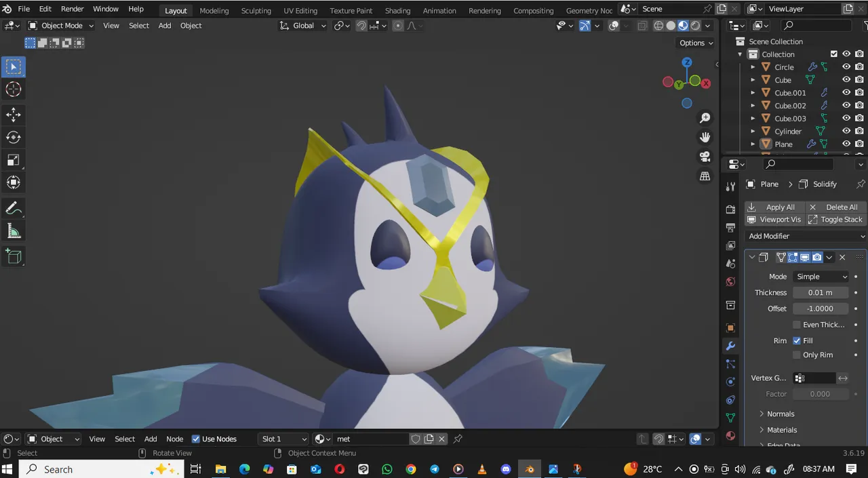
Task: Switch to the Modeling workspace tab
Action: coord(214,10)
